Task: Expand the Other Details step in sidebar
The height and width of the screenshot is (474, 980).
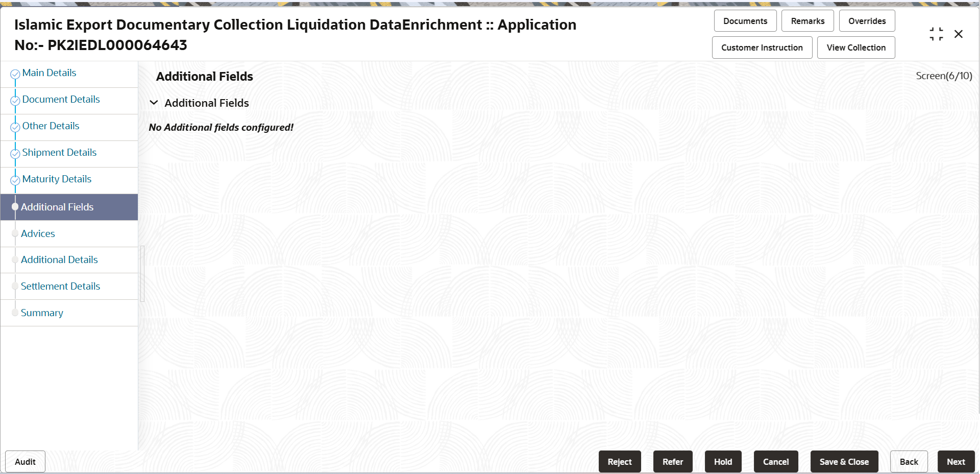Action: pos(51,126)
